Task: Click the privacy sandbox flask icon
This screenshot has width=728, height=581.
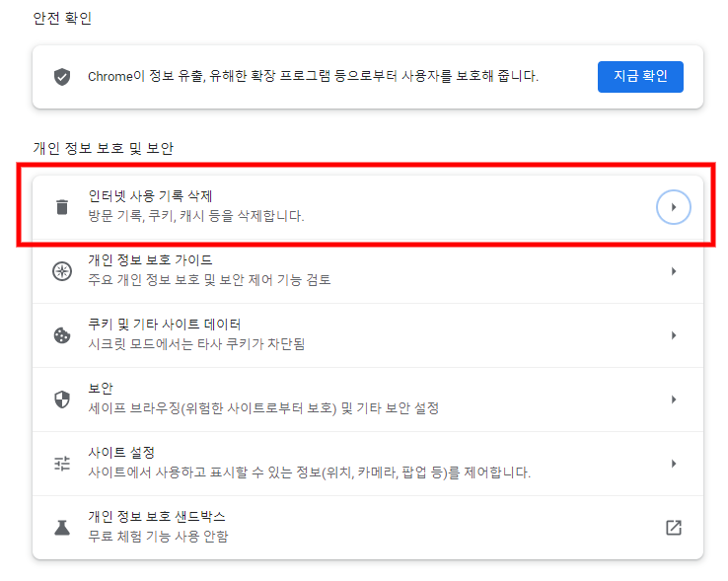Action: 62,528
